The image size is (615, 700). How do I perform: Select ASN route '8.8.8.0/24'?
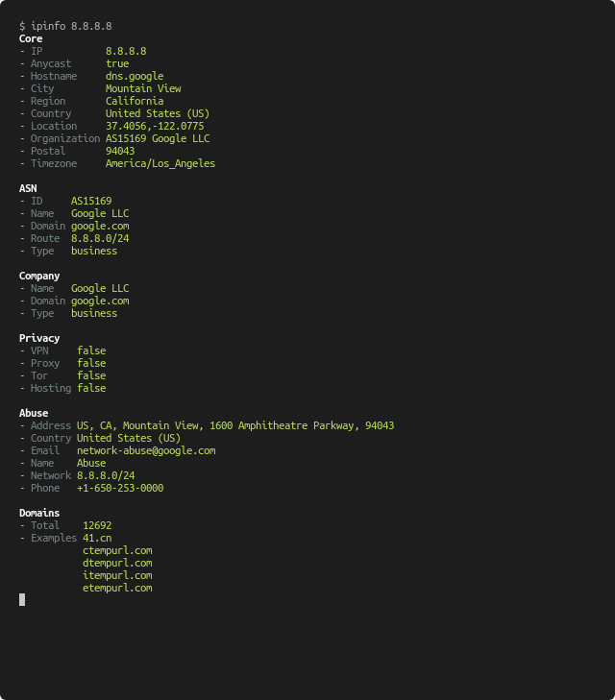[x=100, y=239]
